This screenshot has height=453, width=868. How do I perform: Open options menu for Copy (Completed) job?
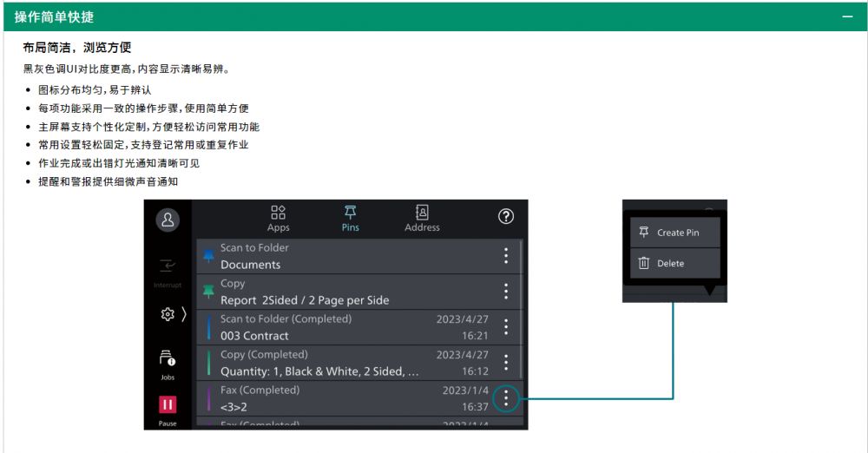tap(506, 363)
